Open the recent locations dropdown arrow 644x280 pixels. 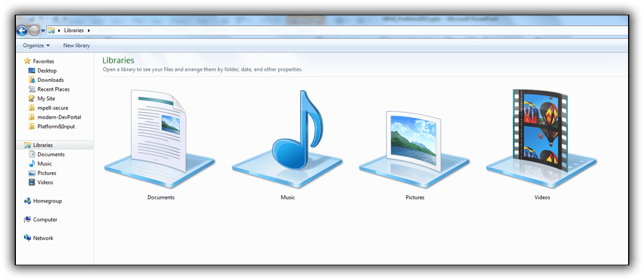[43, 31]
